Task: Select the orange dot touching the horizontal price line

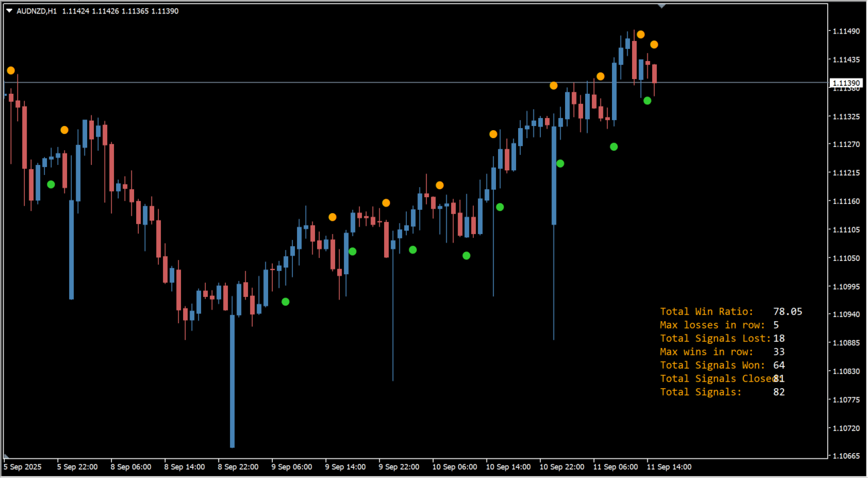Action: (x=554, y=85)
